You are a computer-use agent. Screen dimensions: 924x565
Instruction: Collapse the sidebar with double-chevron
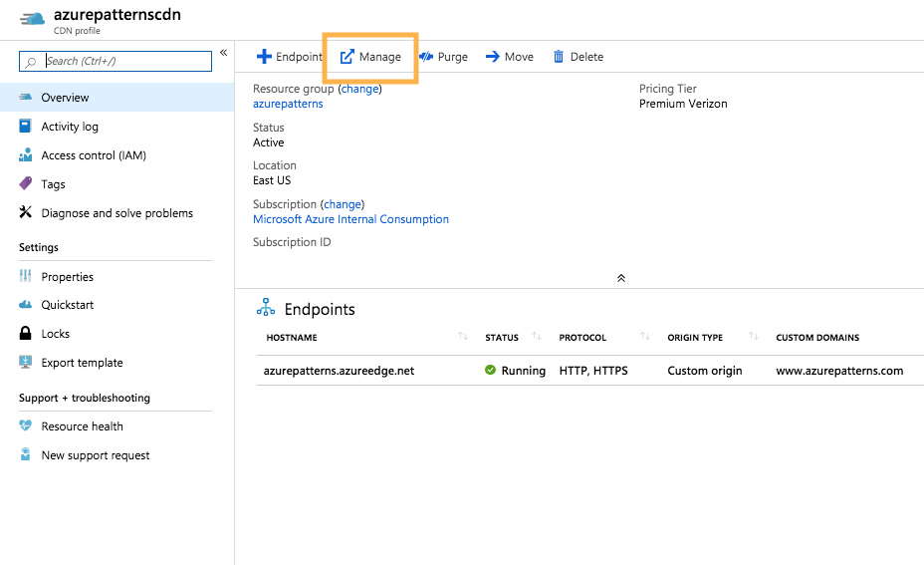coord(224,53)
